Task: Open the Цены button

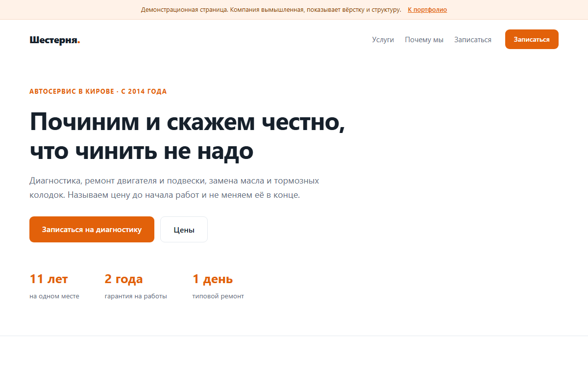Action: point(184,229)
